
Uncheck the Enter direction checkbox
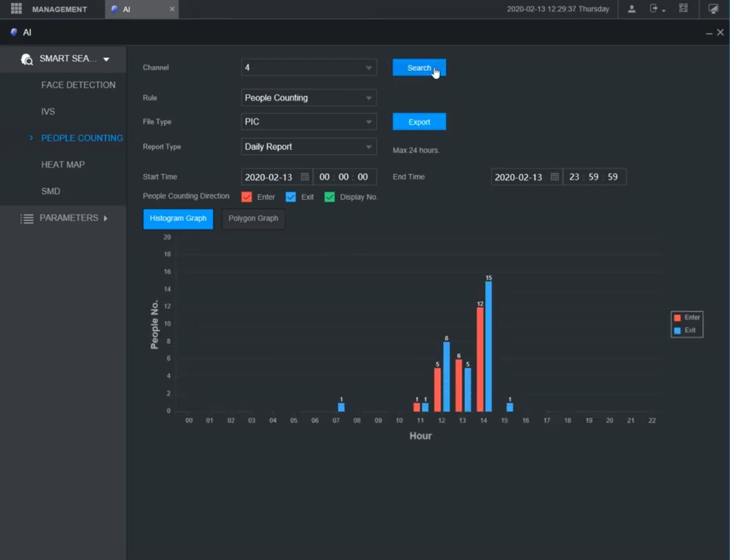[247, 197]
